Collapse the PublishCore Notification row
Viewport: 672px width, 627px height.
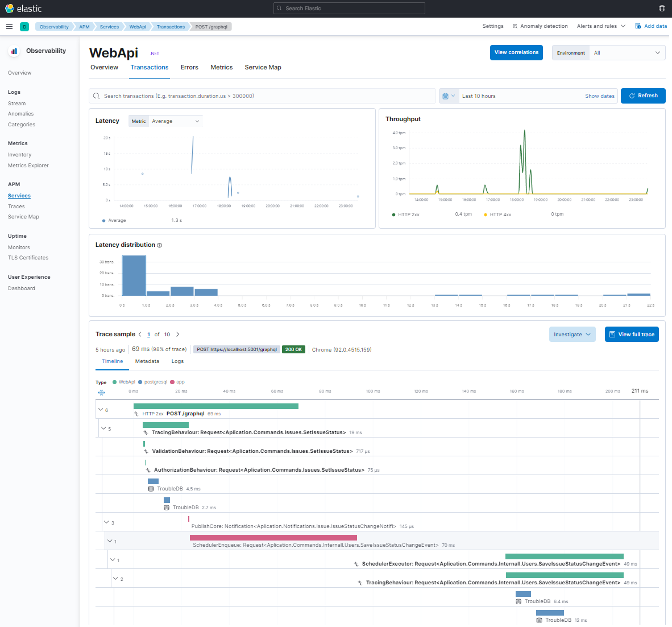click(x=106, y=522)
